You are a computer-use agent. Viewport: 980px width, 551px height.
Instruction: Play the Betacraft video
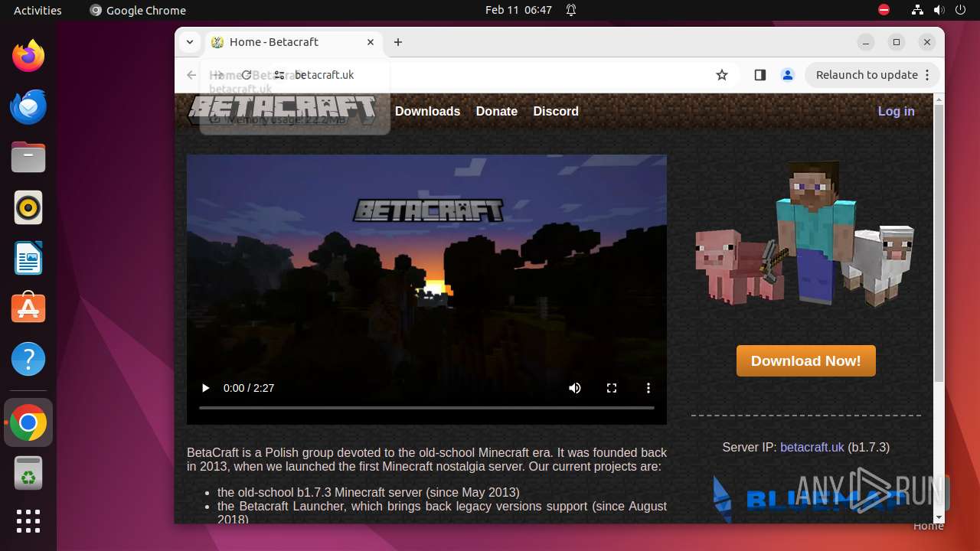click(205, 388)
